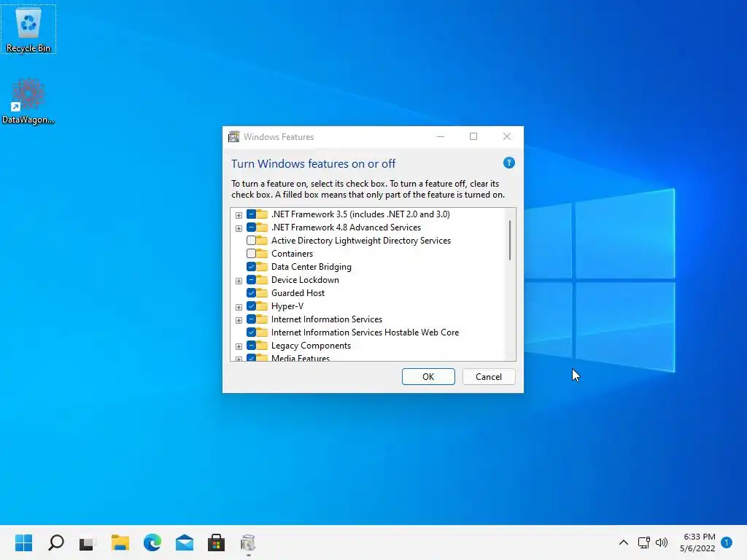Toggle the Legacy Components checkbox
The width and height of the screenshot is (747, 560).
pos(251,345)
